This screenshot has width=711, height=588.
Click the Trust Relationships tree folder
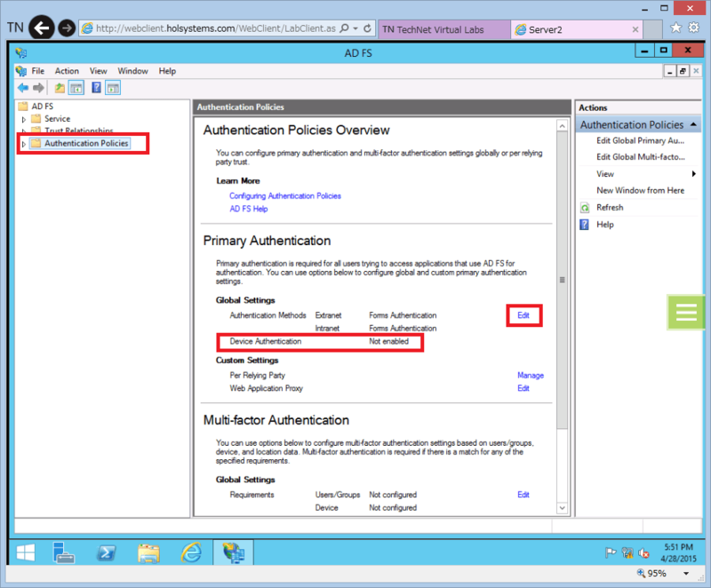(x=78, y=131)
